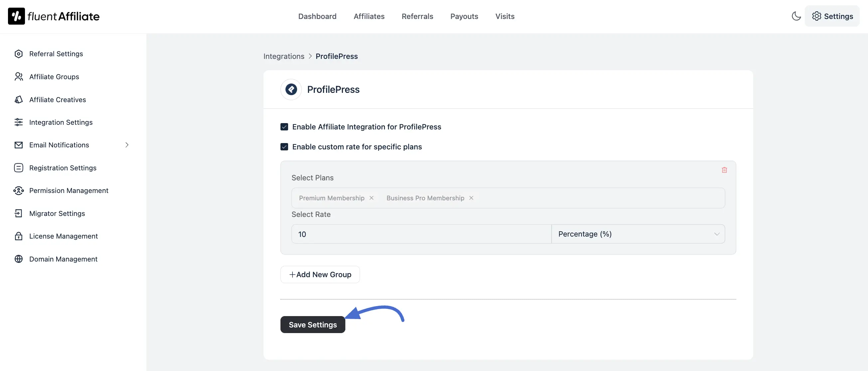Select the Permission Management sidebar icon
This screenshot has width=868, height=371.
tap(19, 190)
